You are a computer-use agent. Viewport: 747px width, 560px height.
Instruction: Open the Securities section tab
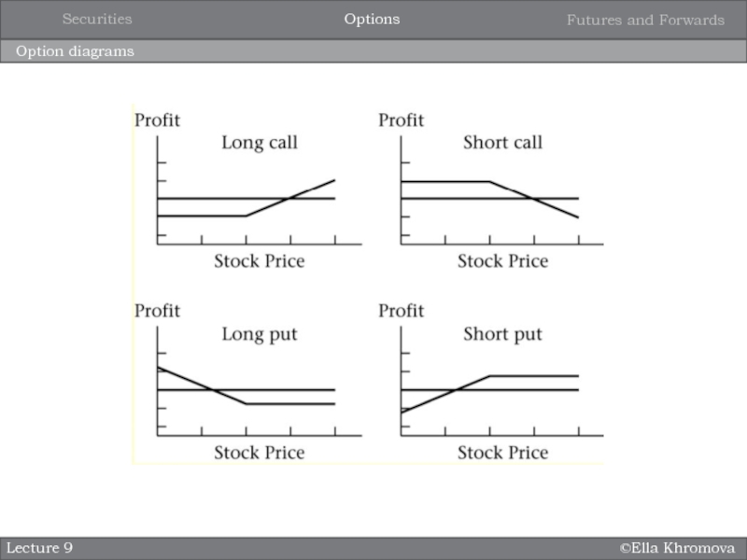(x=97, y=19)
